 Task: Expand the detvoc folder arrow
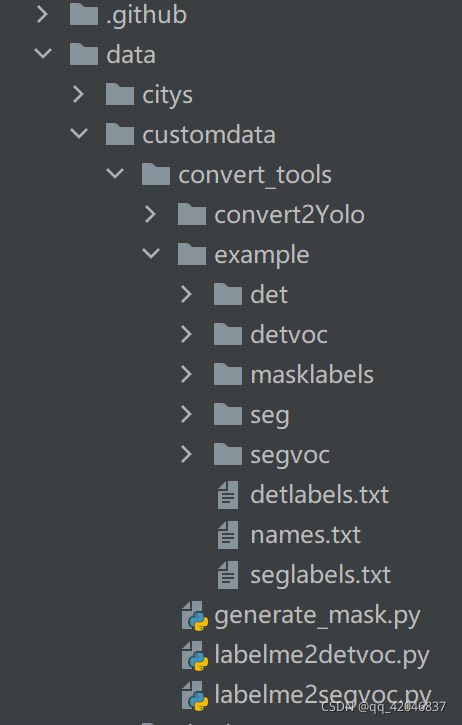(186, 334)
